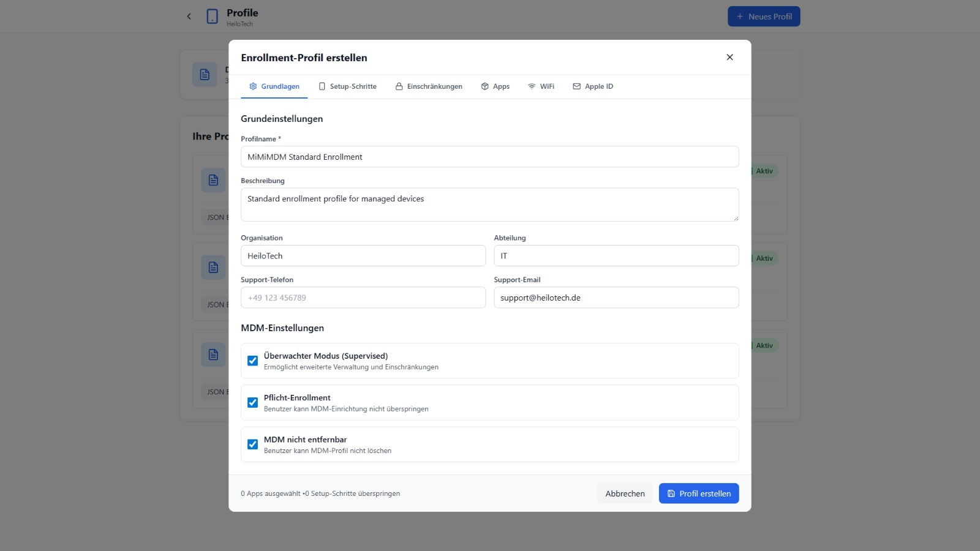Click the Beschreibung text area
Viewport: 980px width, 551px height.
(x=490, y=204)
